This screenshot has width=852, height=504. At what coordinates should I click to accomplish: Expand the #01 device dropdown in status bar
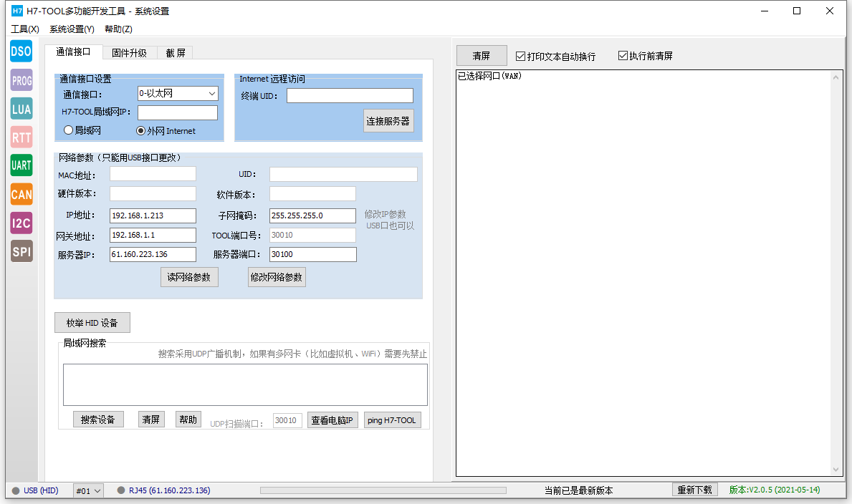(88, 491)
